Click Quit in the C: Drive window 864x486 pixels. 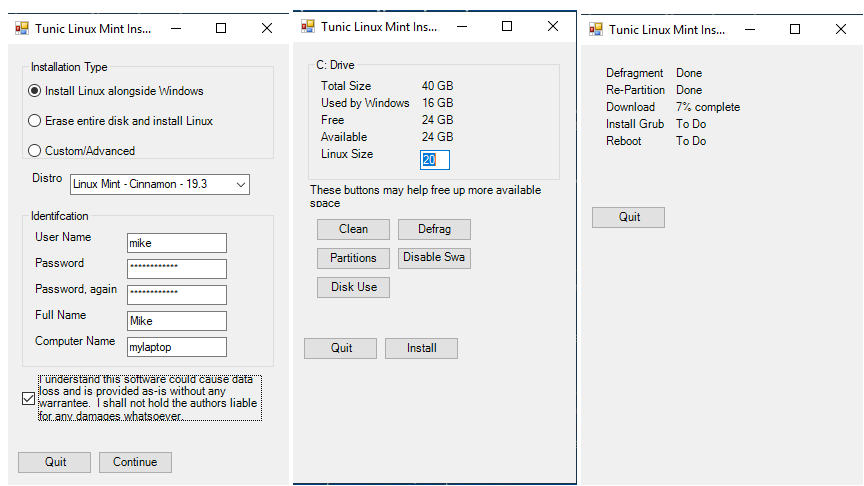coord(341,348)
